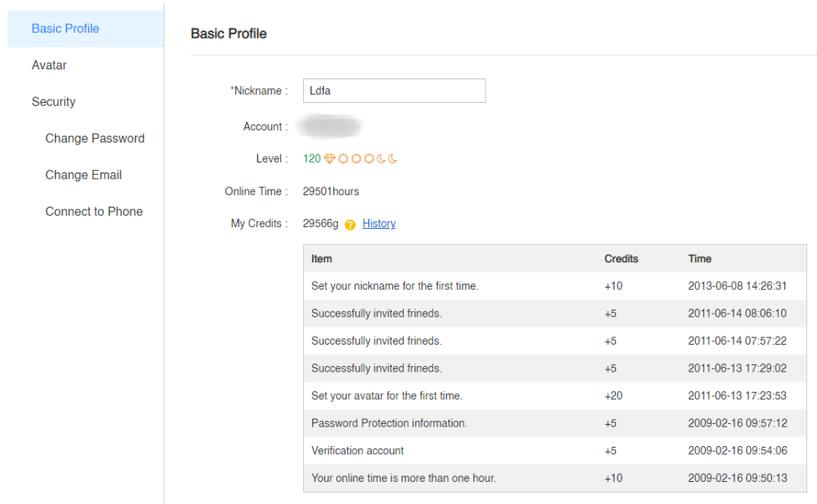Click the middle sun level icon

pyautogui.click(x=355, y=158)
